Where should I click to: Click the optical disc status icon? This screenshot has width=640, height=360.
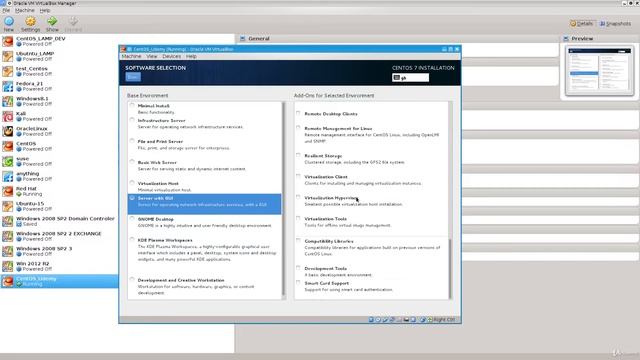(x=378, y=320)
